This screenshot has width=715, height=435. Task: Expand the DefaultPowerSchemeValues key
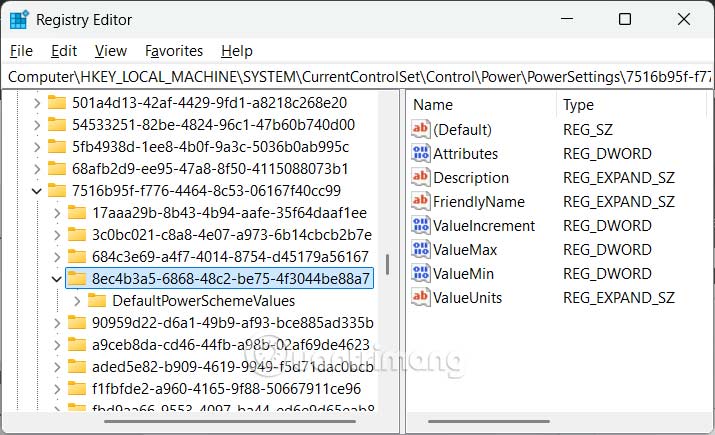pyautogui.click(x=77, y=301)
